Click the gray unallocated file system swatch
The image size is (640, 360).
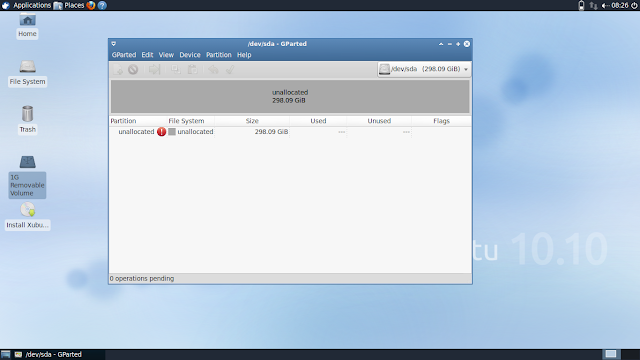(x=172, y=132)
